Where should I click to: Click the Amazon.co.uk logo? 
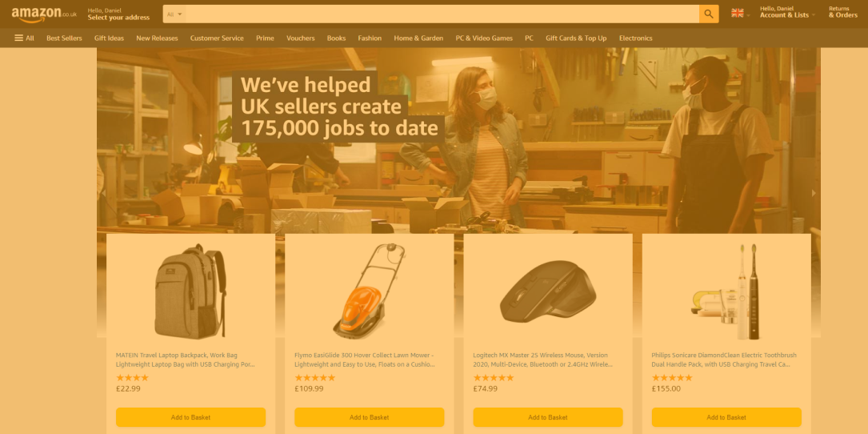tap(44, 14)
